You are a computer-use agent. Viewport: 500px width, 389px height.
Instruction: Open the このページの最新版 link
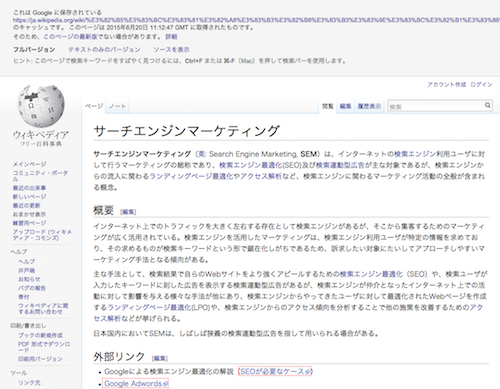(70, 36)
